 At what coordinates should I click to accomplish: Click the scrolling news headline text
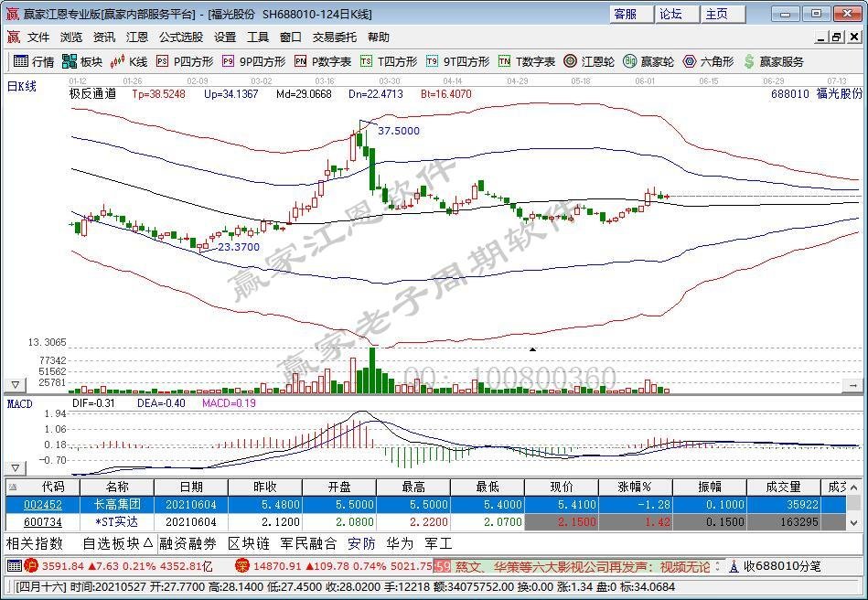[x=581, y=566]
